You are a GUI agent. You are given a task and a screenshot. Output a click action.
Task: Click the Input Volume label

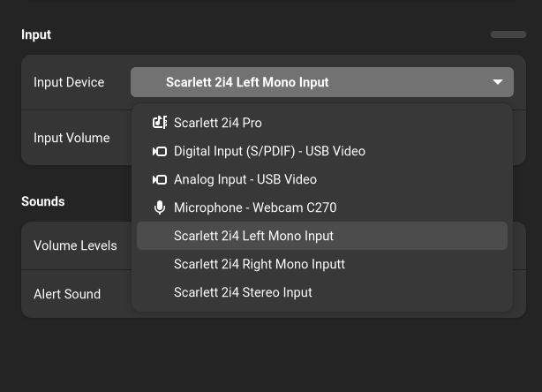coord(72,138)
